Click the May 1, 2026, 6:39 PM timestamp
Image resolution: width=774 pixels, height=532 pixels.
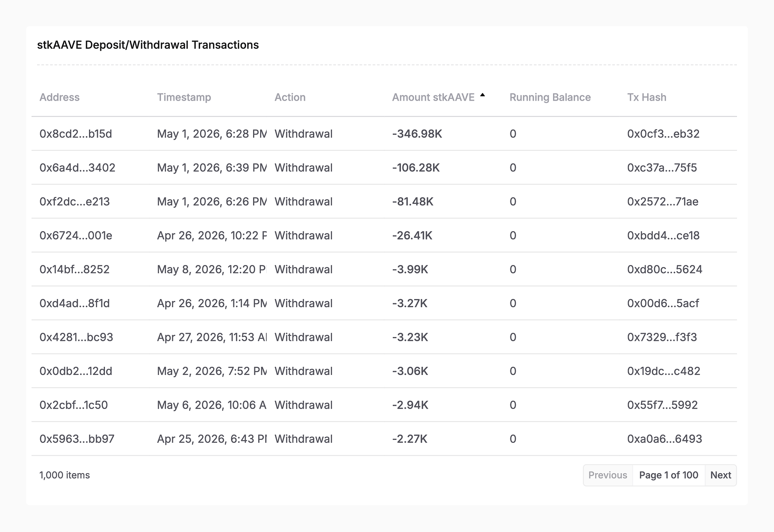coord(212,168)
